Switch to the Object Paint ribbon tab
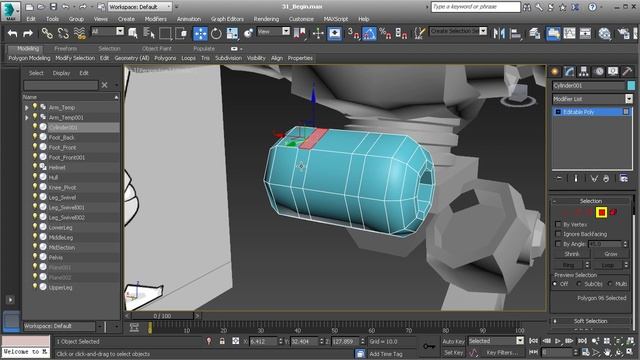Viewport: 640px width, 360px height. (156, 49)
